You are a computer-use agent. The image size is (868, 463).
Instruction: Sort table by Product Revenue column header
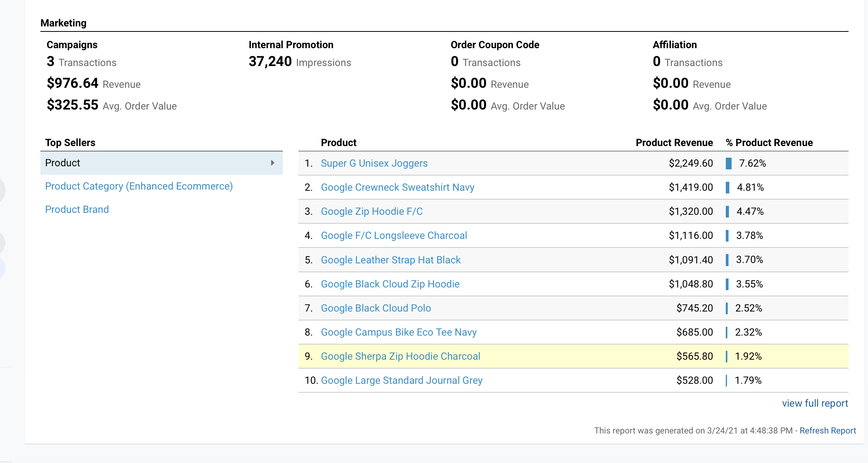(674, 143)
